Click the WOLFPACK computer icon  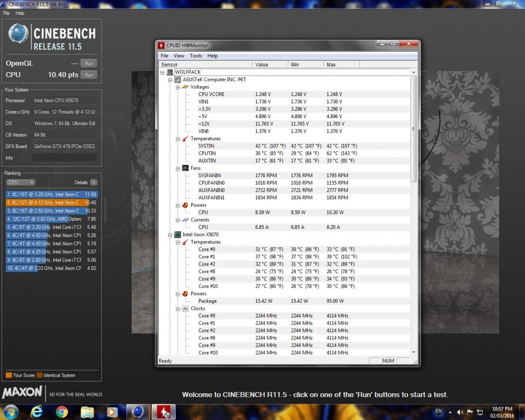[170, 72]
